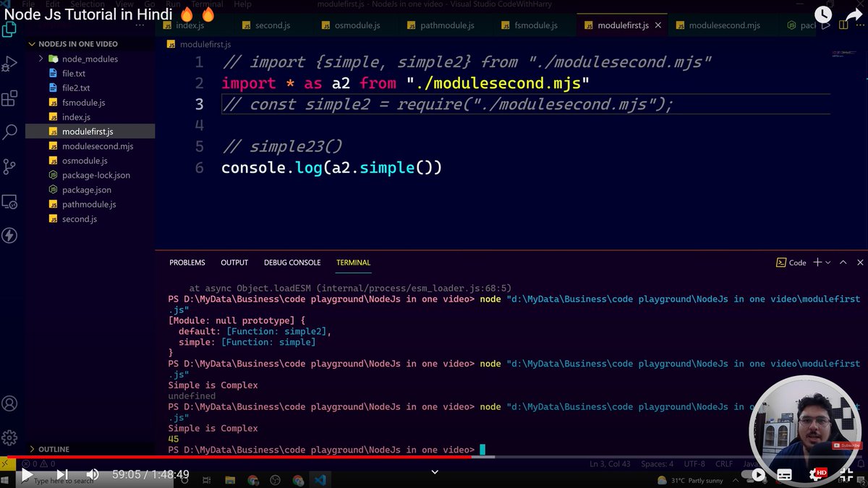Play the video
This screenshot has height=488, width=868.
26,475
